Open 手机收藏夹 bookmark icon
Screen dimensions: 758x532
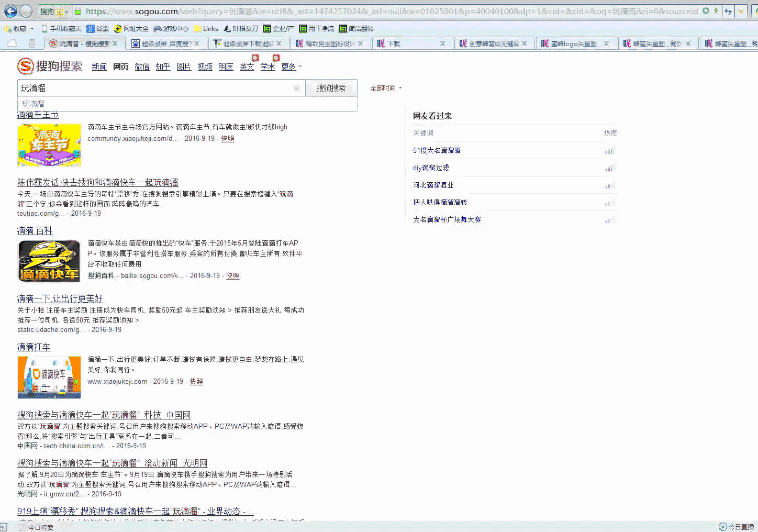(x=44, y=29)
